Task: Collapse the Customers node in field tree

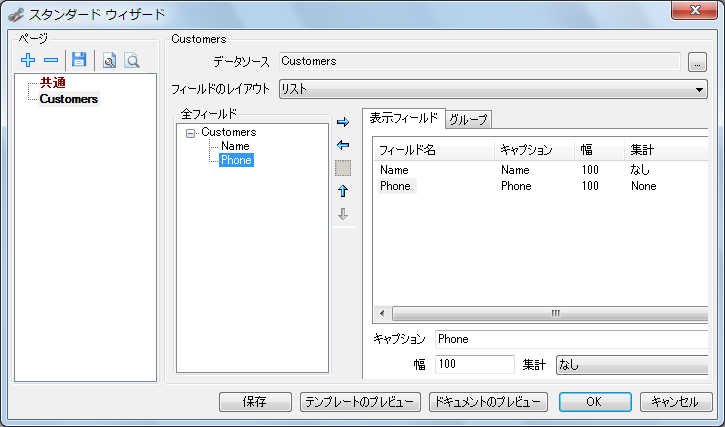Action: coord(190,133)
